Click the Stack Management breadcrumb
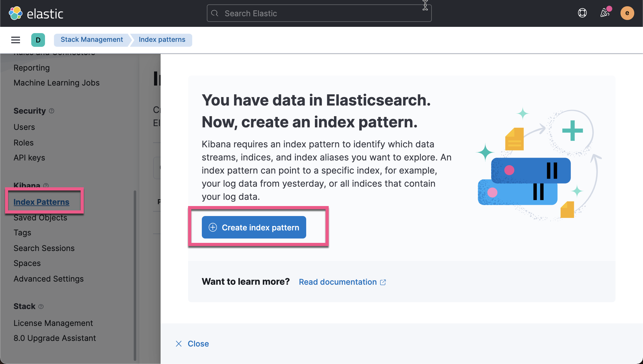643x364 pixels. click(92, 40)
